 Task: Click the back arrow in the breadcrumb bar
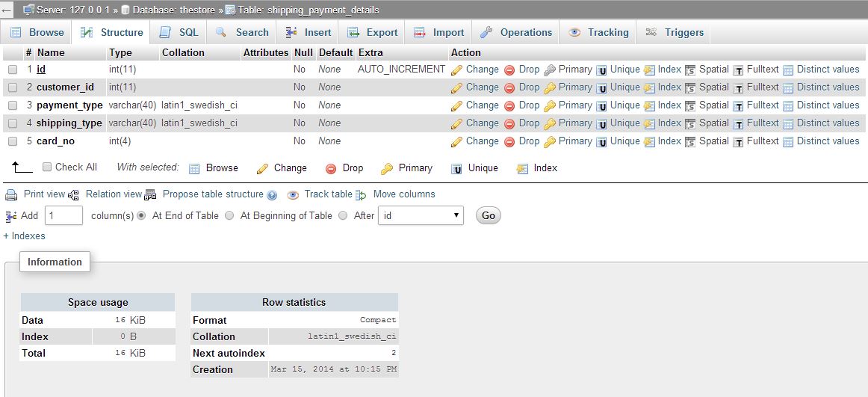point(7,10)
